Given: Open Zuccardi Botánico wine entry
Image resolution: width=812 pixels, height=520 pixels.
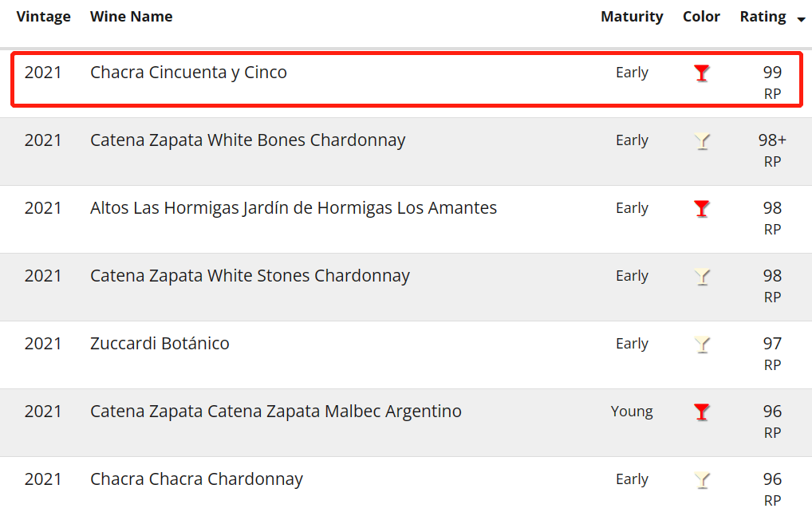Looking at the screenshot, I should coord(160,344).
